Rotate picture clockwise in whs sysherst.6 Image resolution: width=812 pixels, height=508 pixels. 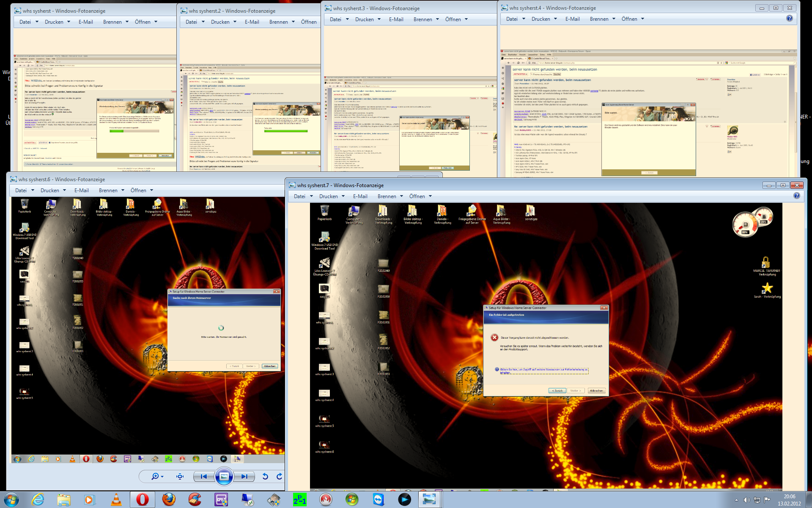(279, 476)
